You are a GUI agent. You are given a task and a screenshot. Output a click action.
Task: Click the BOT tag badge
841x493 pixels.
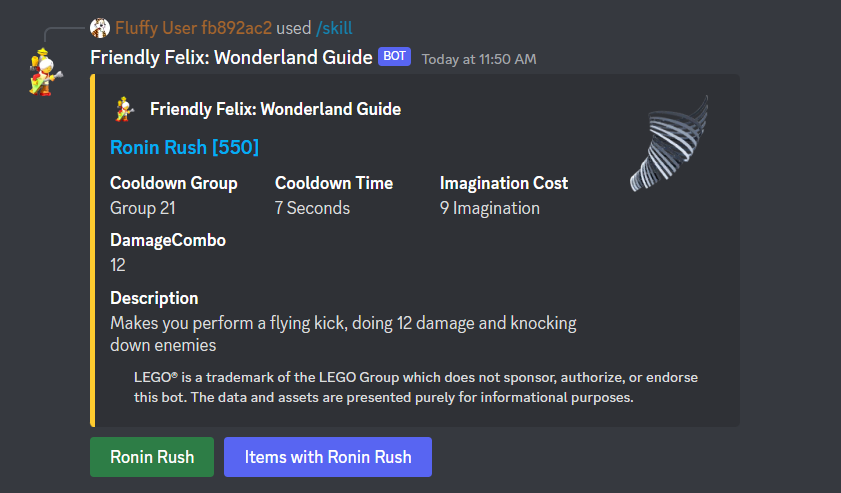point(395,57)
